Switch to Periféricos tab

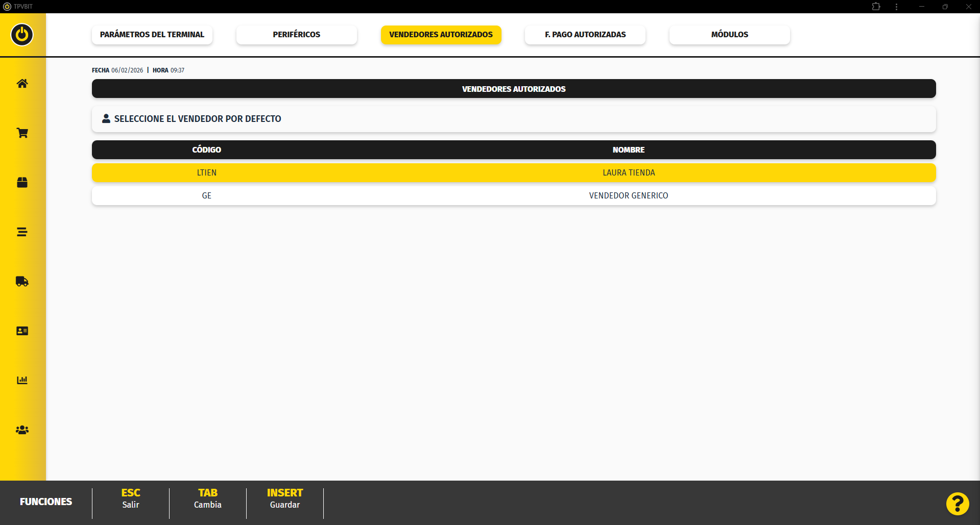tap(296, 35)
